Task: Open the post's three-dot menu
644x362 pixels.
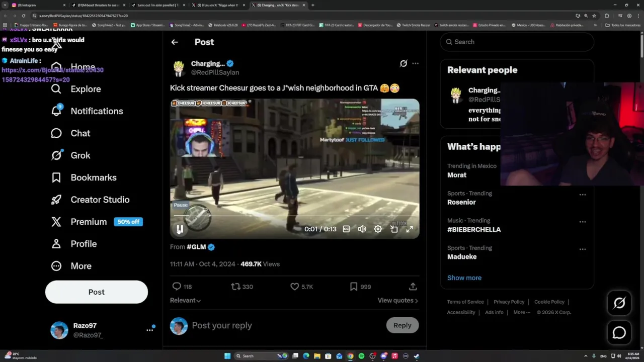Action: click(415, 63)
